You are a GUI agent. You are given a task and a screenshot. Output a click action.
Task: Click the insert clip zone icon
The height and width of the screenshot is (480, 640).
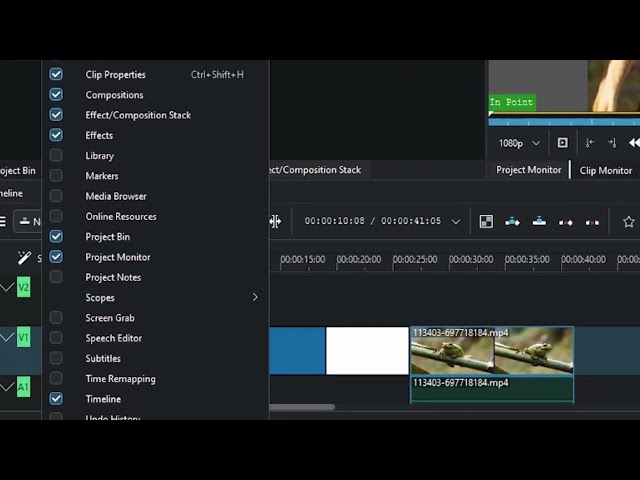point(512,222)
